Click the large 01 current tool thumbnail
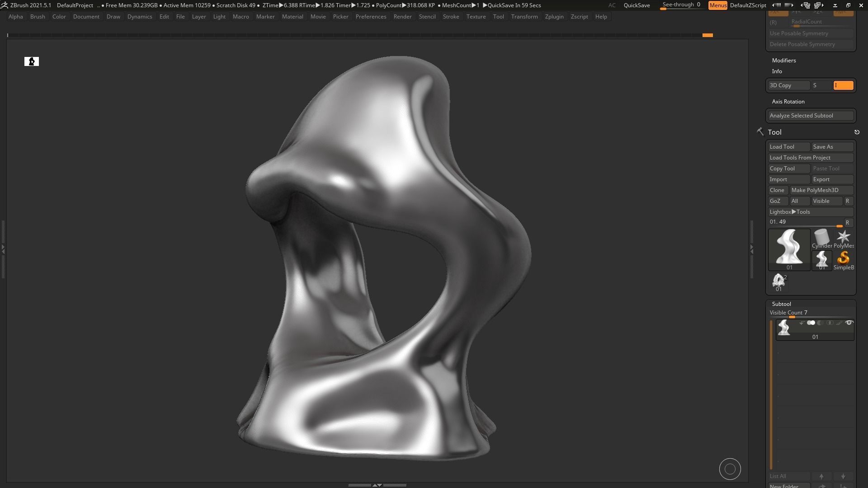Viewport: 868px width, 488px height. coord(789,249)
